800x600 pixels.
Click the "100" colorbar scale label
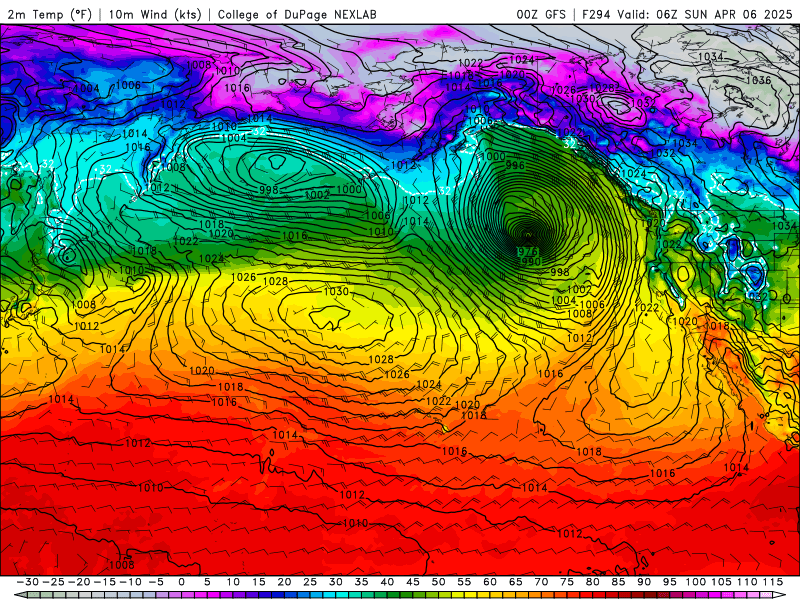pyautogui.click(x=695, y=582)
